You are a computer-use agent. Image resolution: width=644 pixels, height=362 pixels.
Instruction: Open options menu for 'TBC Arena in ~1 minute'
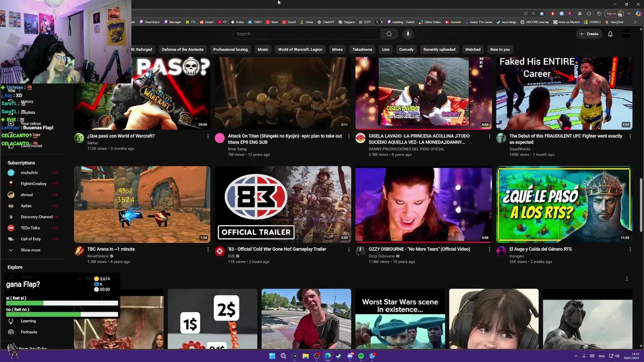tap(208, 249)
